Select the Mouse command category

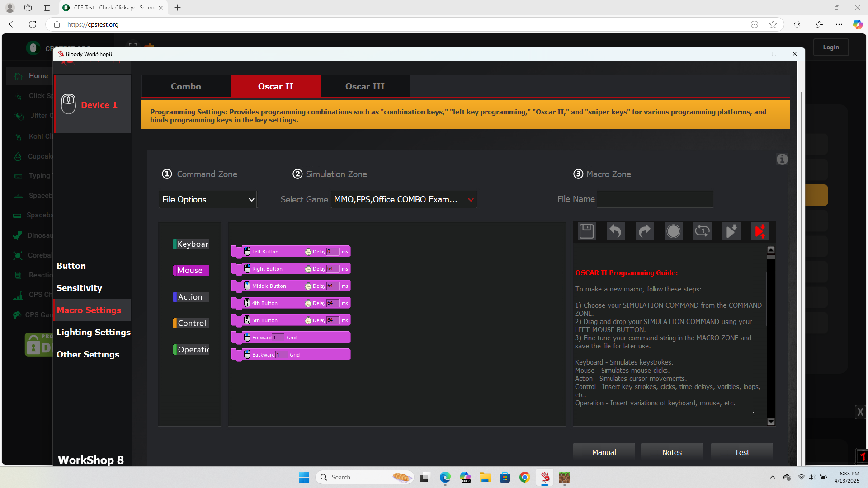click(191, 270)
